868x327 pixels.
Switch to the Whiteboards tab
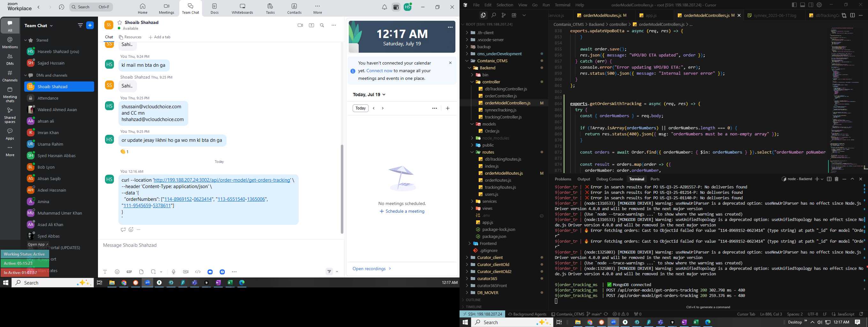click(242, 9)
